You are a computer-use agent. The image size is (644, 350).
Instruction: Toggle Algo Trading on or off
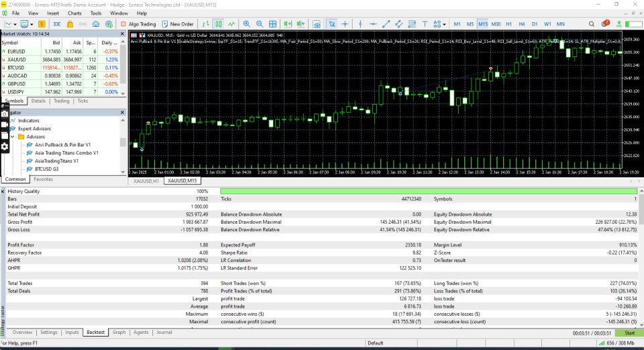pyautogui.click(x=138, y=24)
